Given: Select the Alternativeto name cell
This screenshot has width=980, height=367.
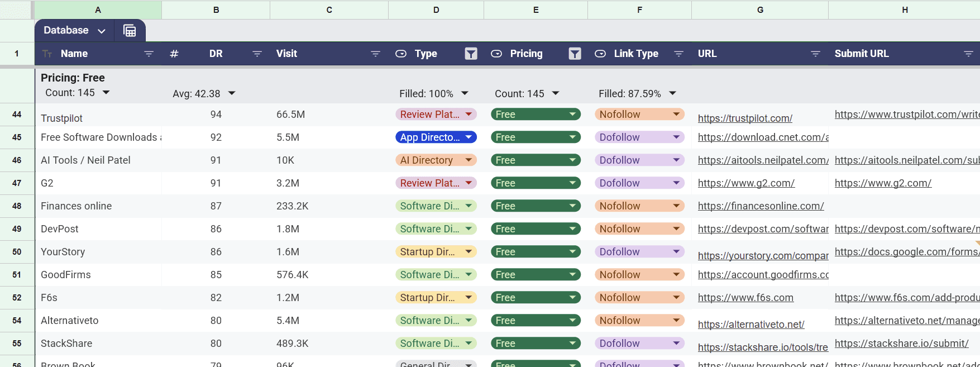Looking at the screenshot, I should 98,321.
